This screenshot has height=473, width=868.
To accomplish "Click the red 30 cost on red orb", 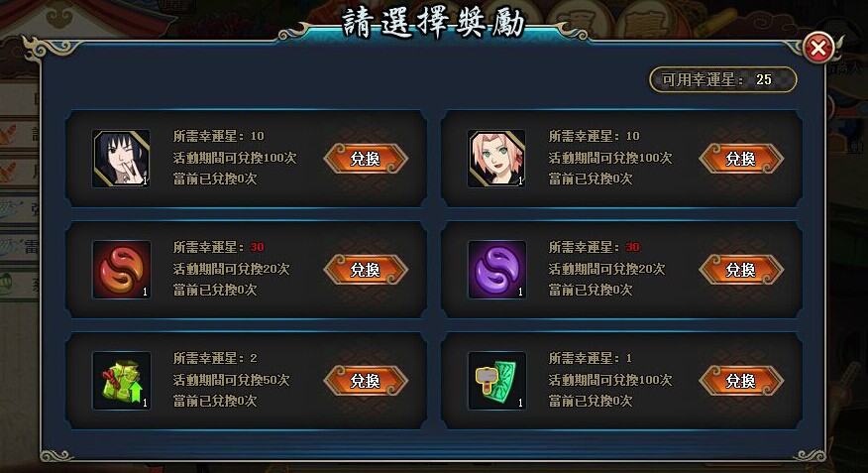I will 257,247.
